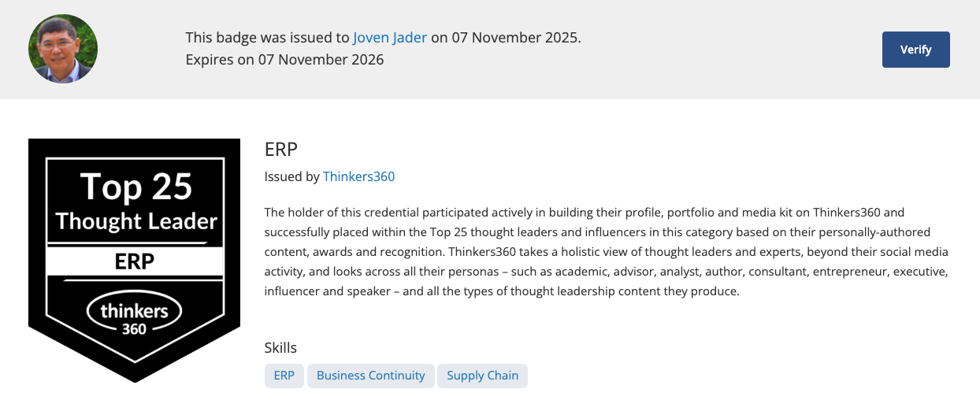Click the "Expires on 07 November 2026" text

(x=284, y=60)
